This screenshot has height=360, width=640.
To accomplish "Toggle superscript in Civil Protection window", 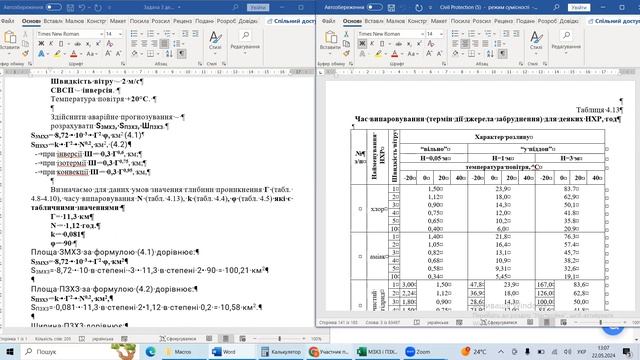I will pos(419,44).
